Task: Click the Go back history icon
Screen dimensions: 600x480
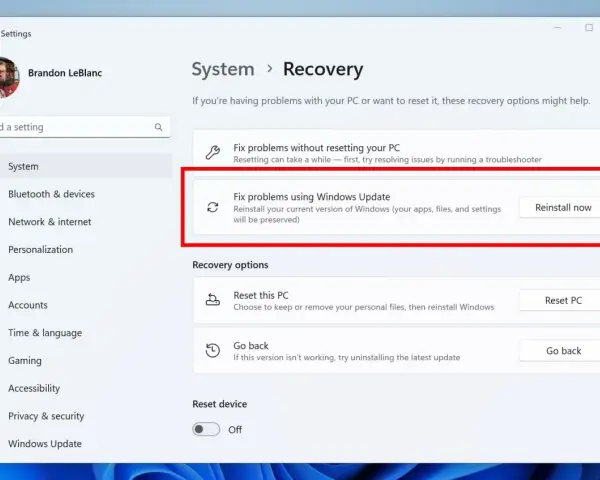Action: click(213, 350)
